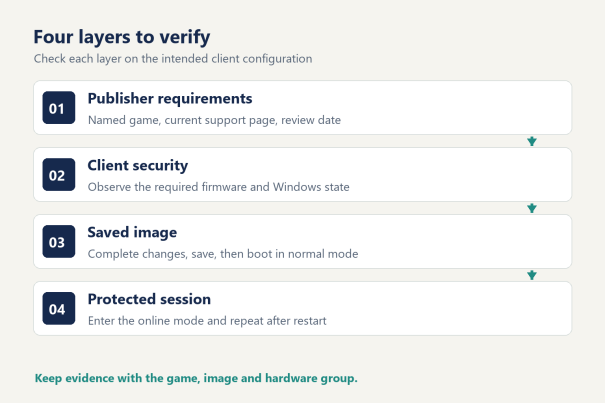The image size is (605, 404).
Task: Select the Client security heading
Action: pos(138,166)
